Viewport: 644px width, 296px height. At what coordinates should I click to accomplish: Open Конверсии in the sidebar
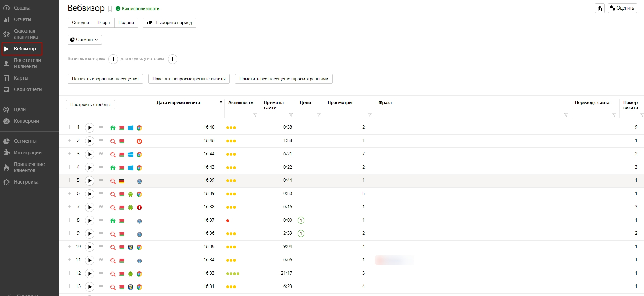point(27,121)
